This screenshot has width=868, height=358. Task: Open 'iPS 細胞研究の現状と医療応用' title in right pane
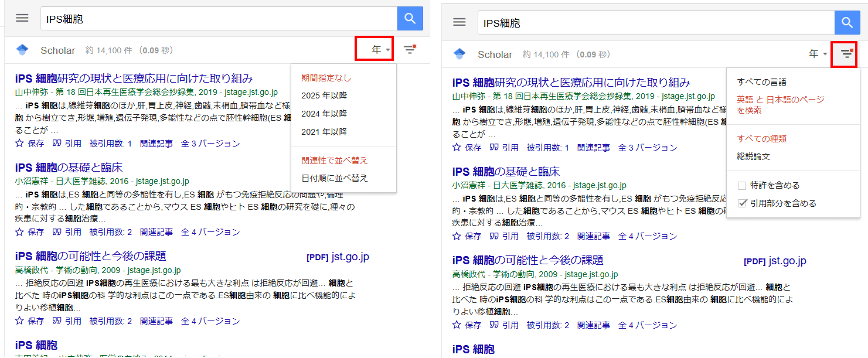(571, 83)
